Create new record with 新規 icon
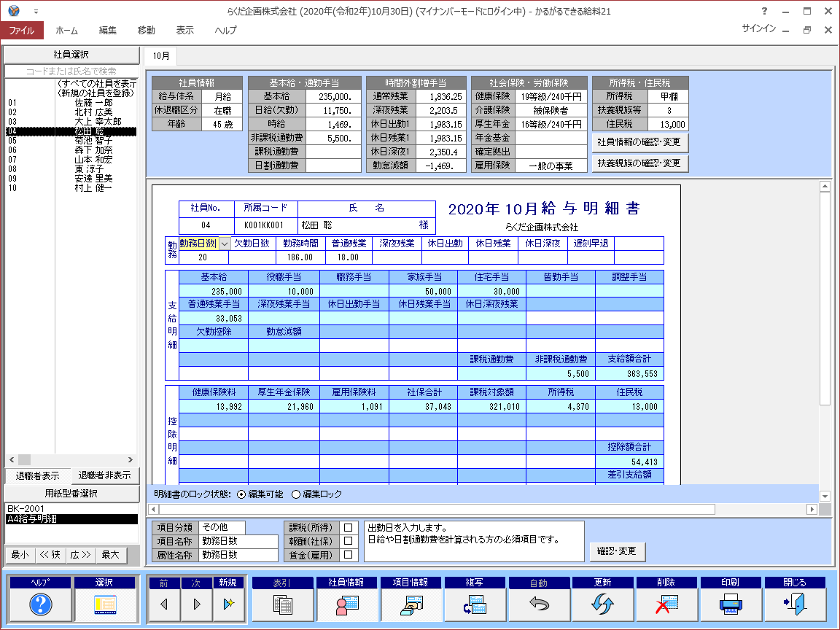 point(228,604)
